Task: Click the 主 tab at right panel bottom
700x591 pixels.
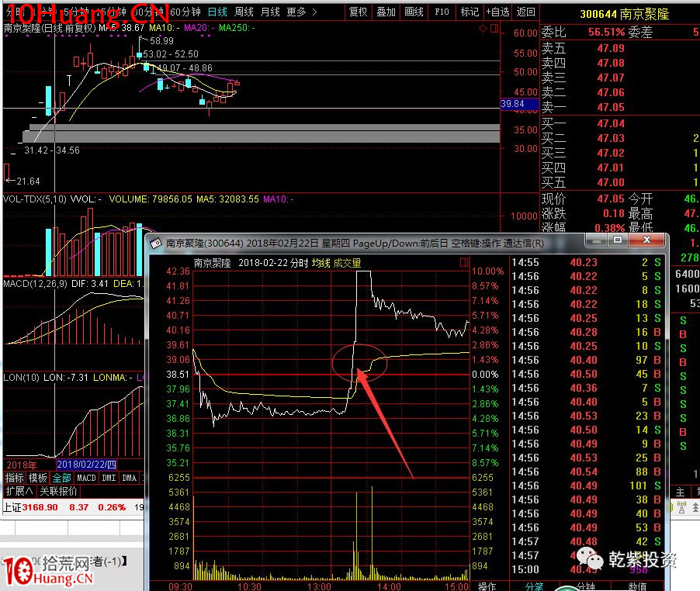Action: coord(681,492)
